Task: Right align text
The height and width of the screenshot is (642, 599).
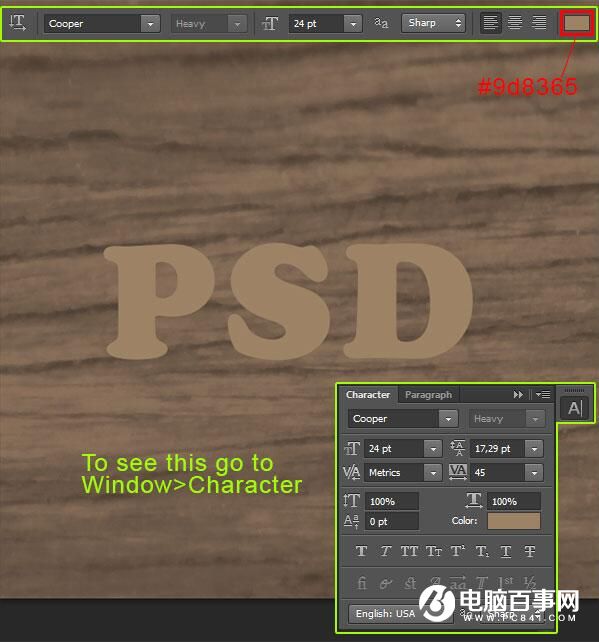Action: (539, 23)
